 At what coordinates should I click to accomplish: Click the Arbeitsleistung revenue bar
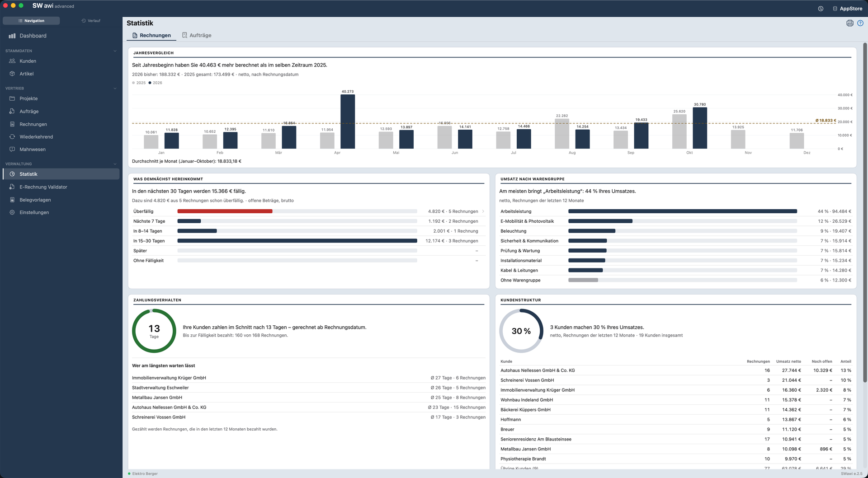(682, 211)
